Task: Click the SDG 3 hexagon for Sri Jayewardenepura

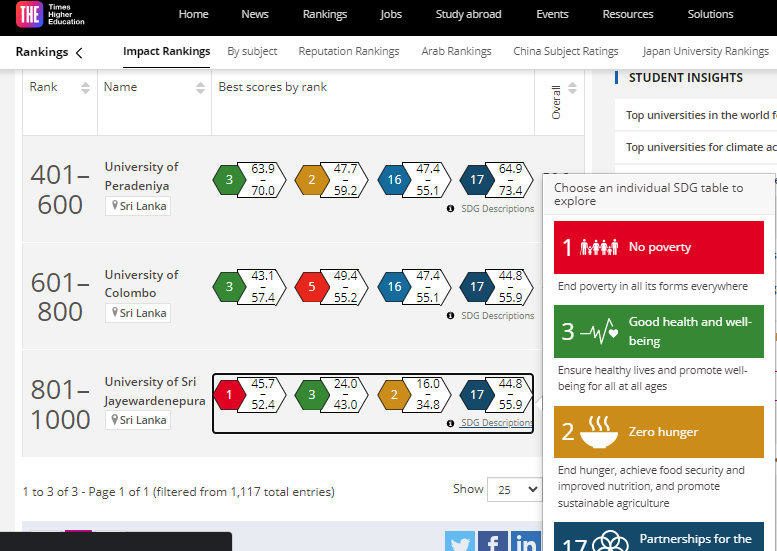Action: tap(311, 394)
